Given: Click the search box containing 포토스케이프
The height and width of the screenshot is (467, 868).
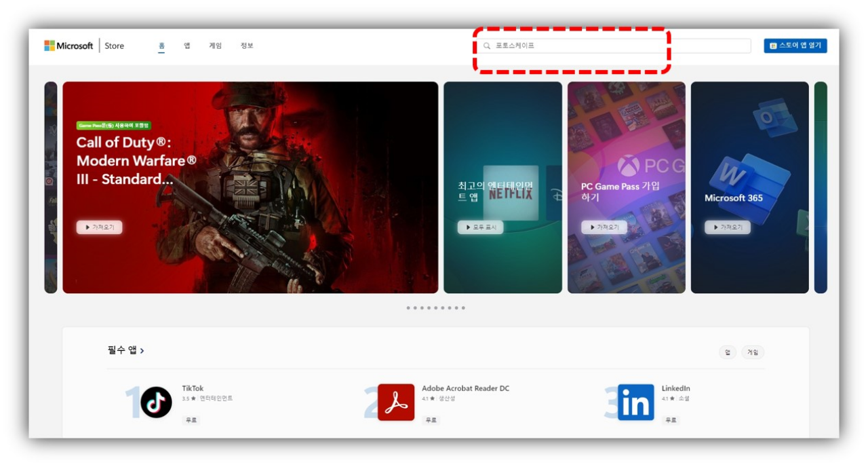Looking at the screenshot, I should click(615, 45).
